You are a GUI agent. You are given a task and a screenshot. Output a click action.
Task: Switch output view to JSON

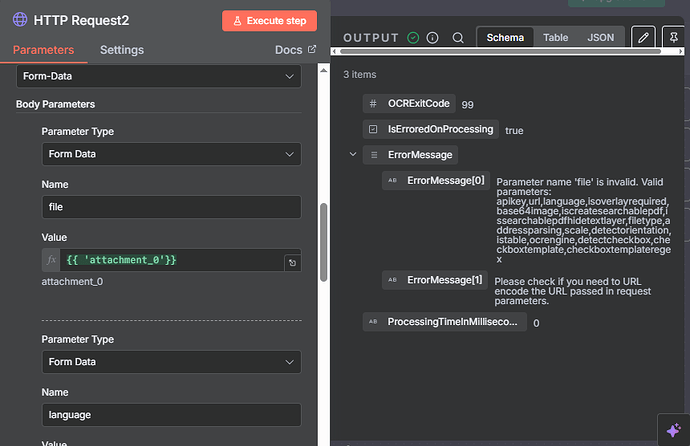(600, 38)
